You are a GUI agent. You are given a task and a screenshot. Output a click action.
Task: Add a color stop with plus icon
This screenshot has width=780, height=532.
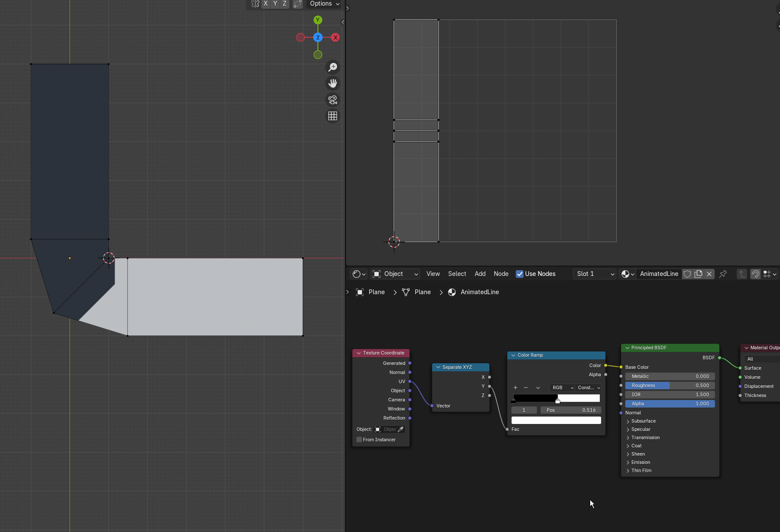click(516, 388)
